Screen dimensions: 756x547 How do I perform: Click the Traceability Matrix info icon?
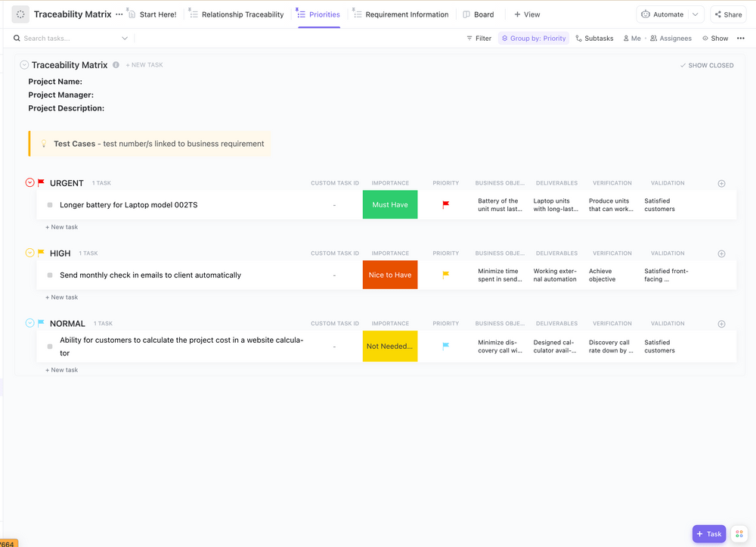pos(116,65)
